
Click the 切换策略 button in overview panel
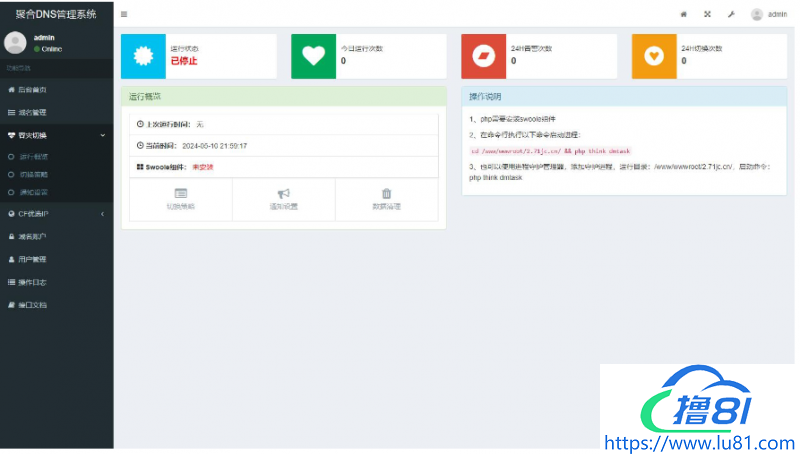click(181, 199)
